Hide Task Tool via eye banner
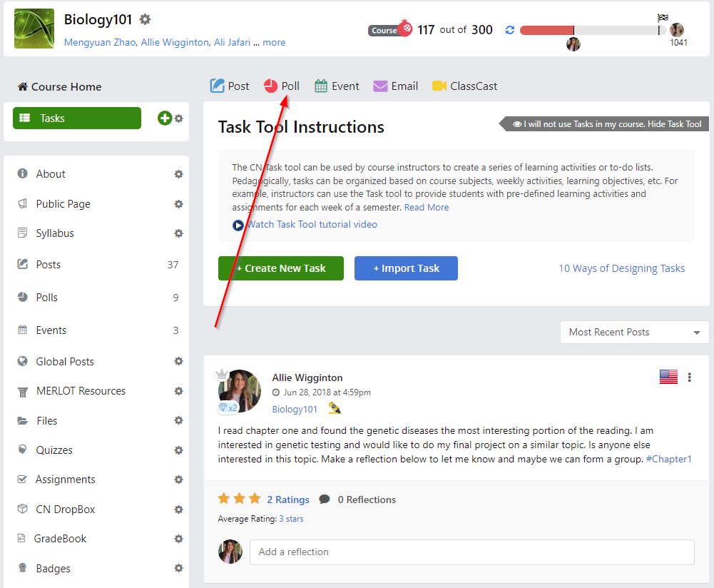This screenshot has width=714, height=588. pos(605,124)
